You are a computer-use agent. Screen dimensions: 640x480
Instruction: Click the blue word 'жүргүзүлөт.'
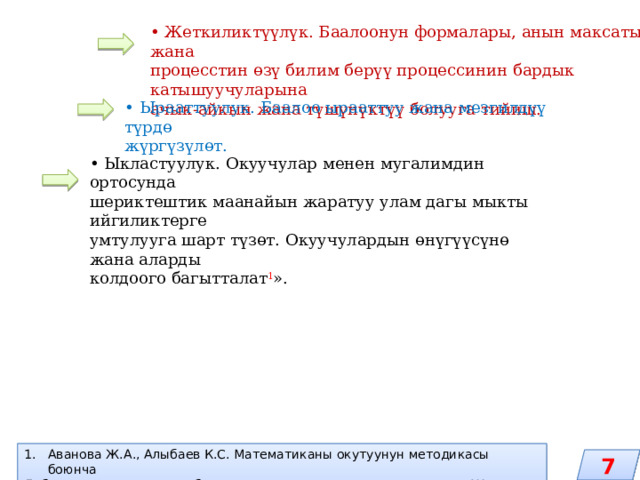[176, 146]
